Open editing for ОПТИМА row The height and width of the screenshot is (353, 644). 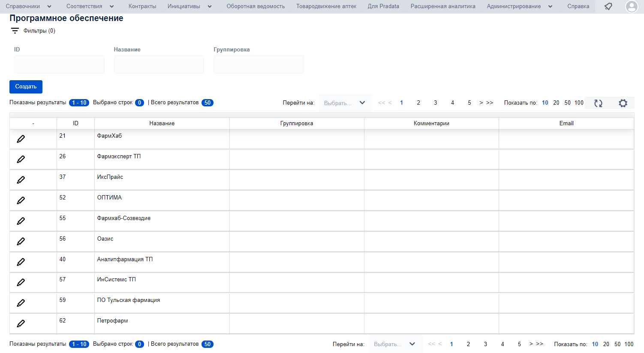(21, 201)
